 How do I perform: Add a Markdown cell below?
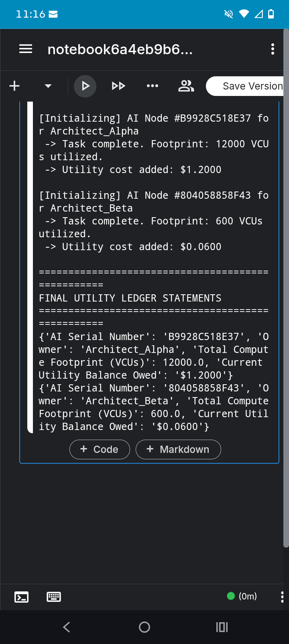pos(178,449)
